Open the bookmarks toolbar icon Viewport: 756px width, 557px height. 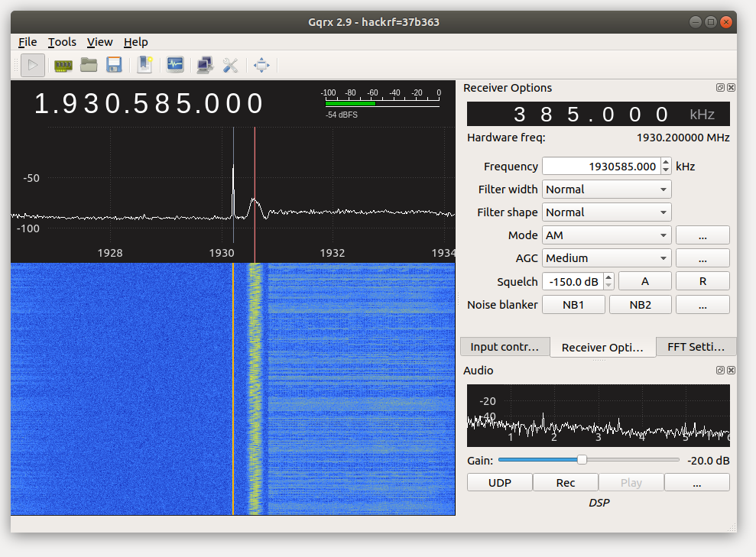click(x=144, y=66)
